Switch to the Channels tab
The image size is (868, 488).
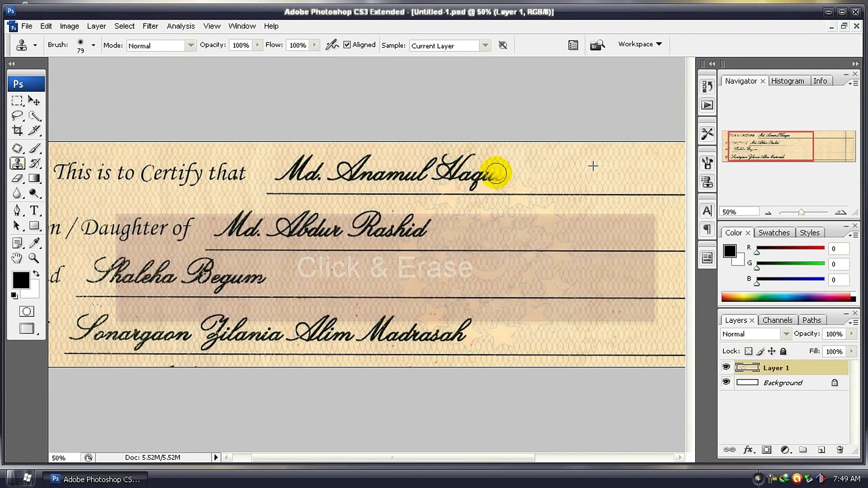click(x=778, y=320)
